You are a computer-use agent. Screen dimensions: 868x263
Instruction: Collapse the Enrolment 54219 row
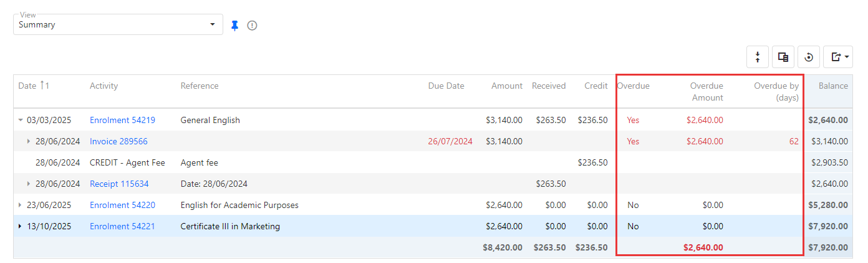[x=21, y=120]
